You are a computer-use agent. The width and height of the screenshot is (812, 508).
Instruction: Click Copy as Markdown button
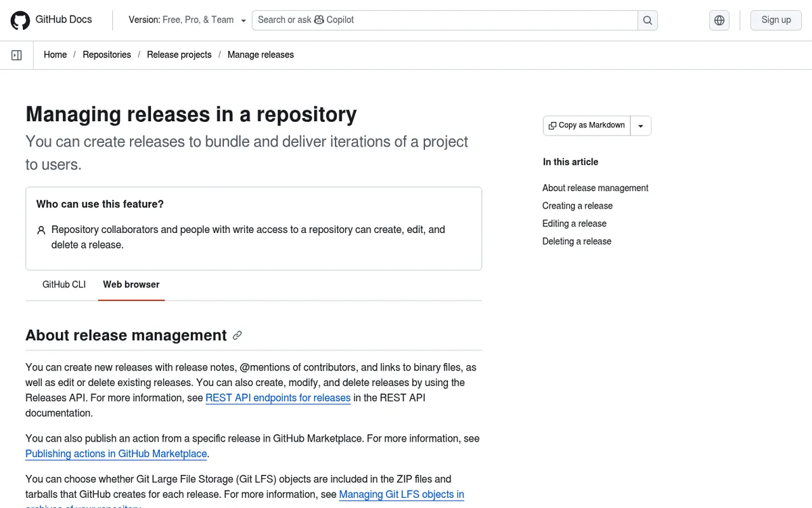click(x=587, y=125)
